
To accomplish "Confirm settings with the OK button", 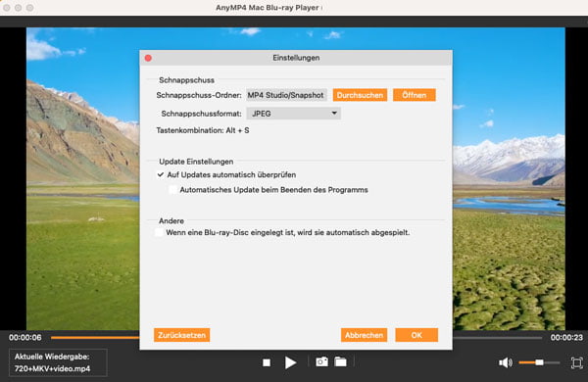I will (x=416, y=335).
